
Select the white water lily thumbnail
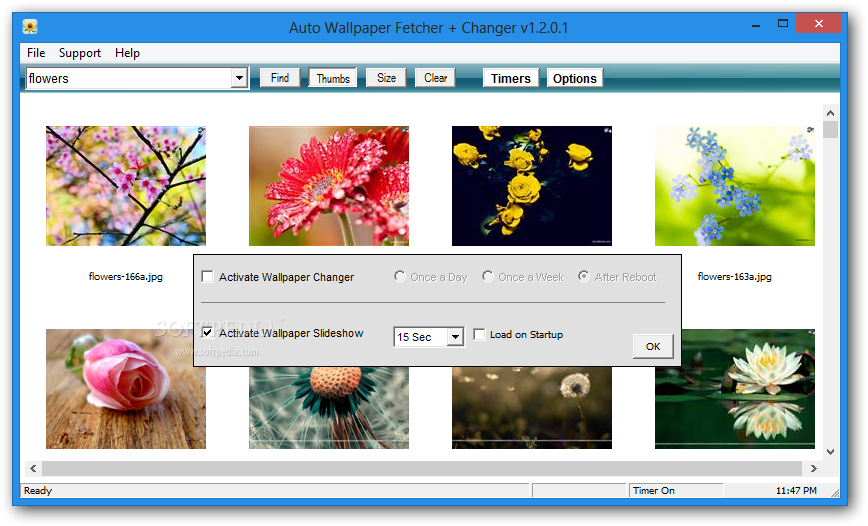(x=735, y=389)
